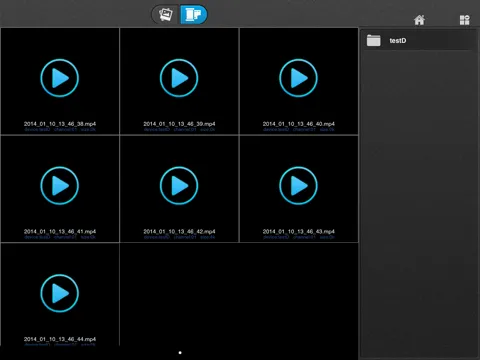Click the filename 2014_01_10_13_46_44.mp4 label
This screenshot has height=360, width=480.
click(x=60, y=339)
